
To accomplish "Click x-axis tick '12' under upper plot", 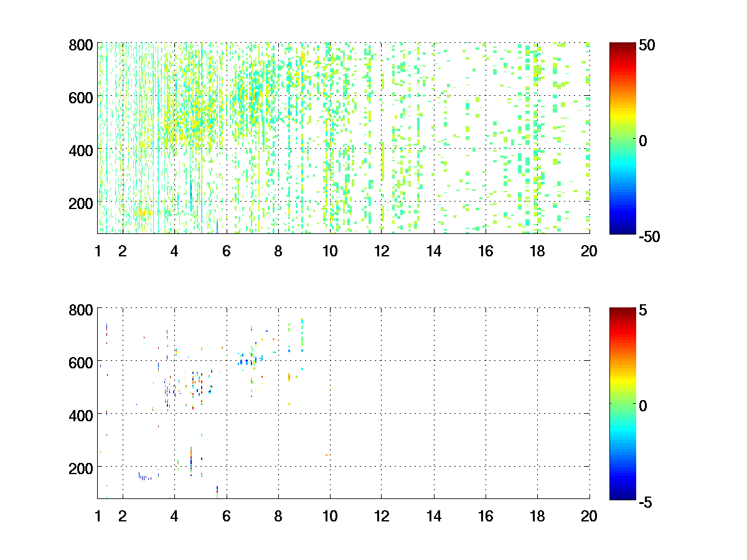I will pyautogui.click(x=382, y=251).
